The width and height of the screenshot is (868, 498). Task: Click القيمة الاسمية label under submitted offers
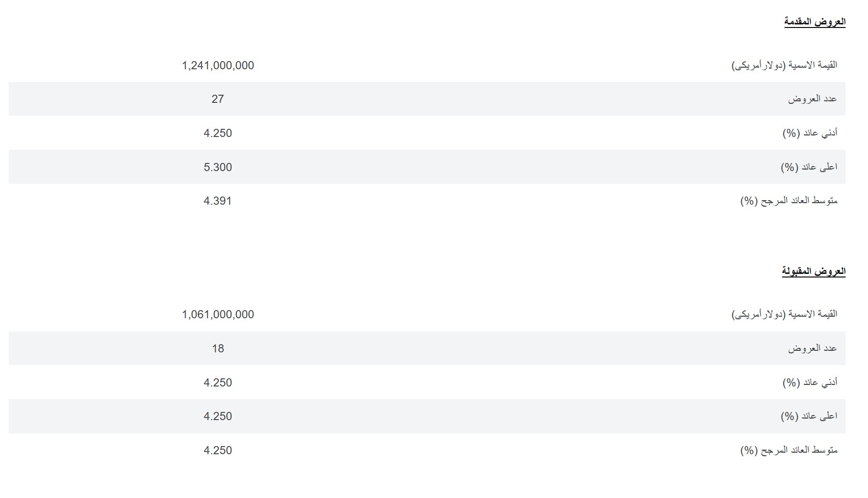click(785, 65)
